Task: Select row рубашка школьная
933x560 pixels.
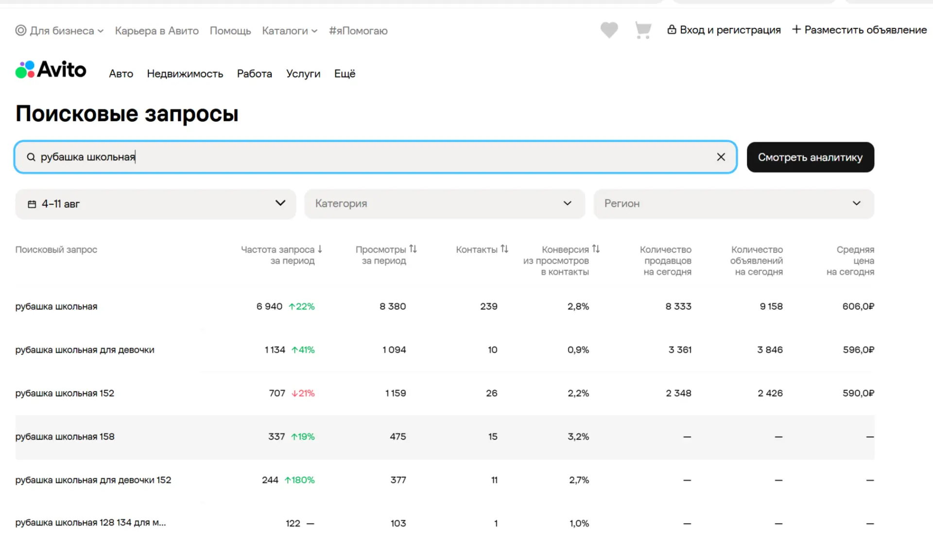Action: (x=445, y=306)
